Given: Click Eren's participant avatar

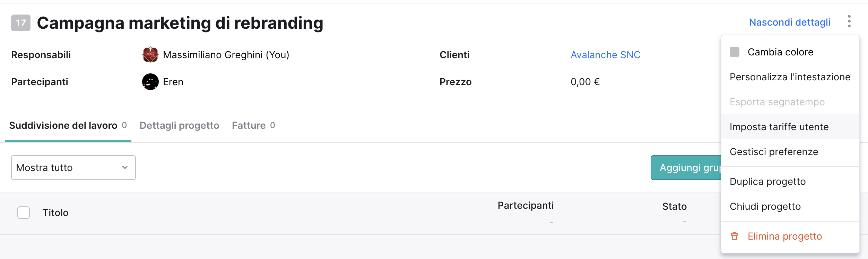Looking at the screenshot, I should point(150,82).
